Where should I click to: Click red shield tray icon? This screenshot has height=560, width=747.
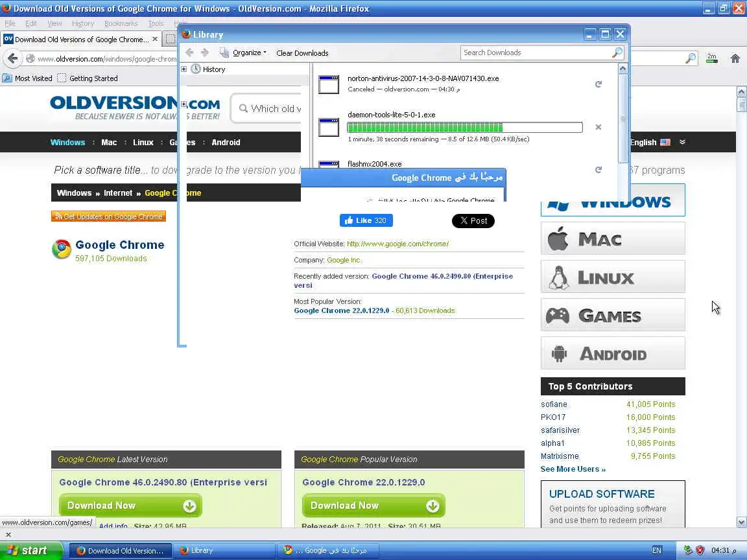[x=700, y=550]
